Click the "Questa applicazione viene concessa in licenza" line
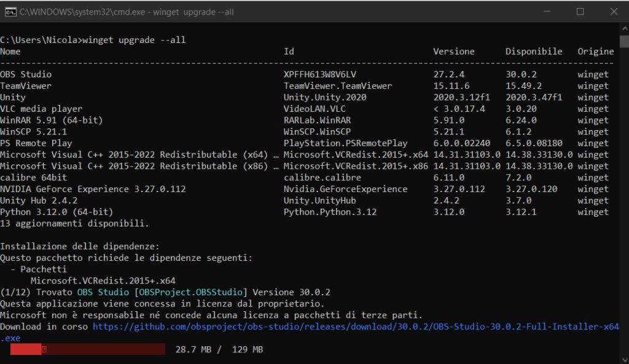The image size is (629, 364). (x=162, y=303)
